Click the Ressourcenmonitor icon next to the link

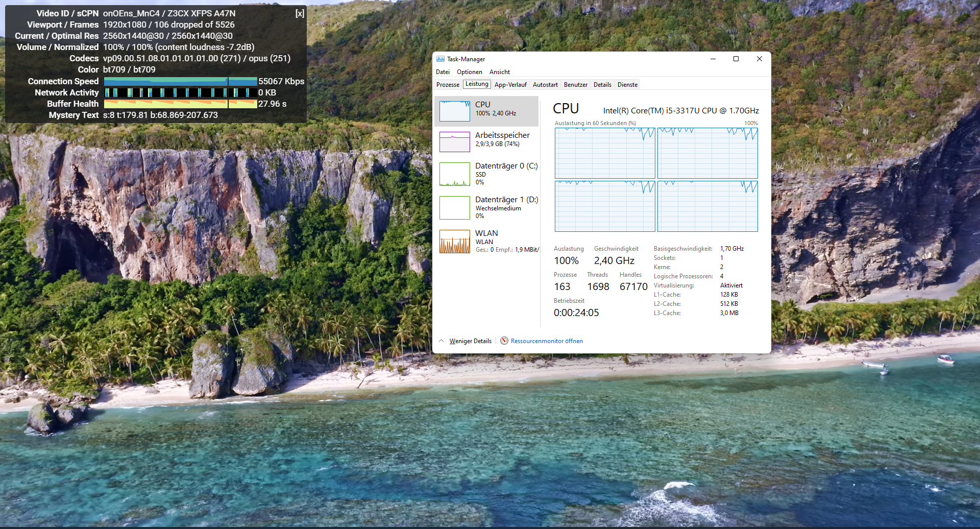pyautogui.click(x=504, y=341)
